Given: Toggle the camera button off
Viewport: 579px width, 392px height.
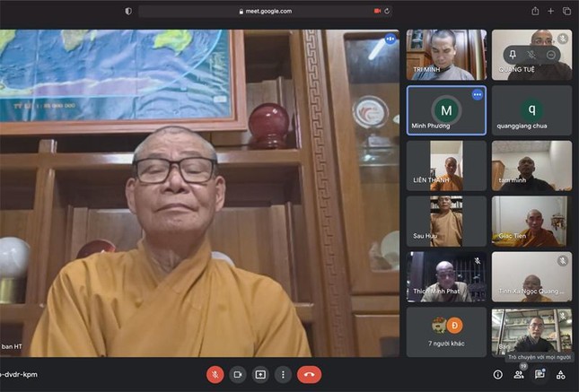Looking at the screenshot, I should coord(238,374).
